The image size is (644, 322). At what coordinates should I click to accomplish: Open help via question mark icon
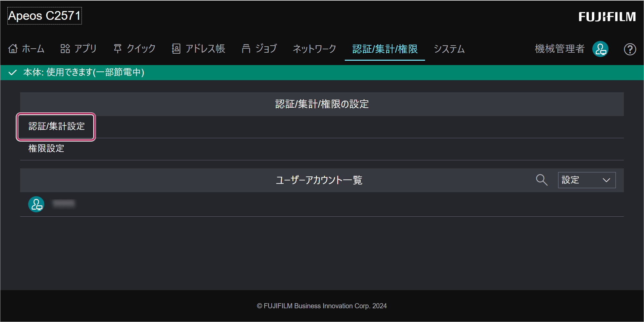630,49
